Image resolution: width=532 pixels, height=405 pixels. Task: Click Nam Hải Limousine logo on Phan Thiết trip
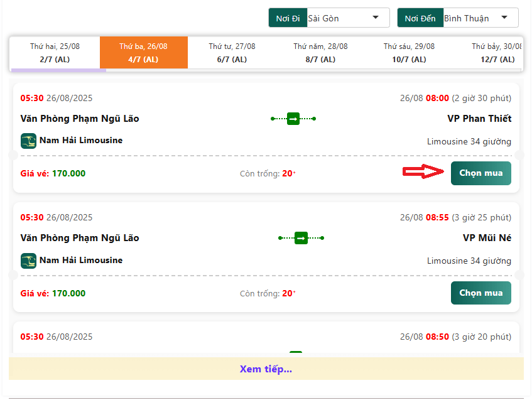tap(28, 141)
